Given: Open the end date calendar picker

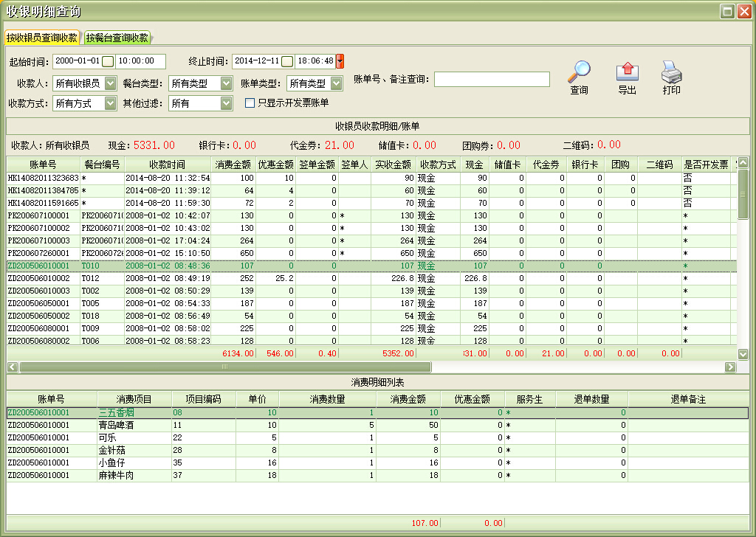Looking at the screenshot, I should (287, 61).
